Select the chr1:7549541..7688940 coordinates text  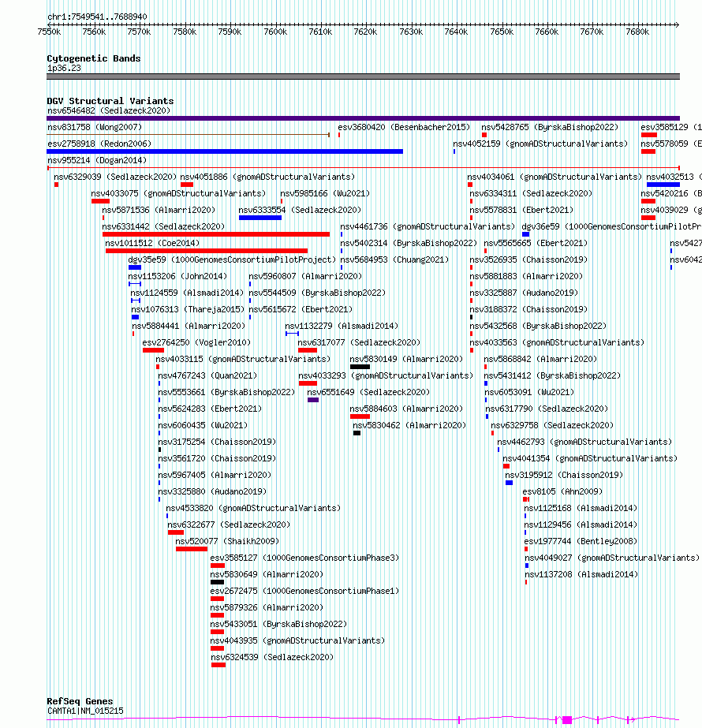click(97, 17)
